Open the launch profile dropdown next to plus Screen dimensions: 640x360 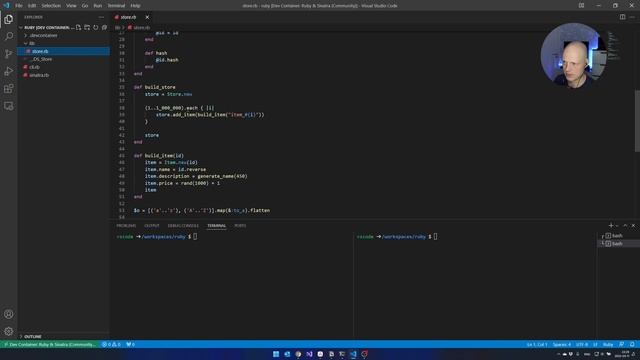[616, 226]
